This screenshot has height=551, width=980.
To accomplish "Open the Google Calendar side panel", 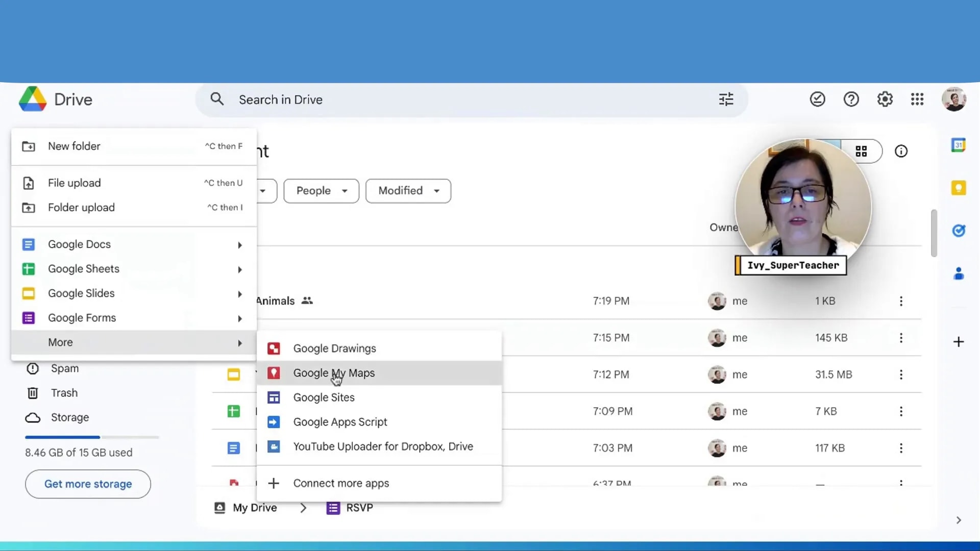I will click(959, 145).
